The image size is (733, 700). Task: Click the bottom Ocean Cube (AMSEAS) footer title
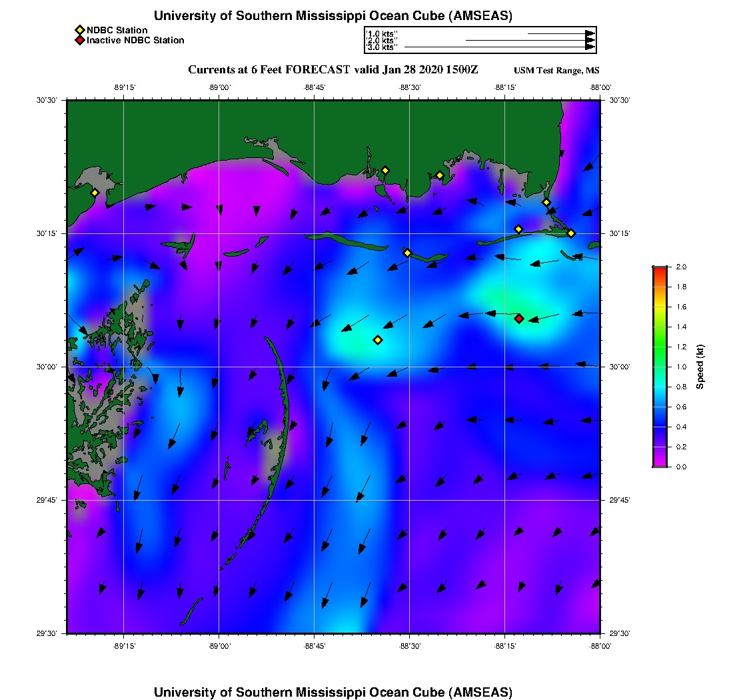click(333, 692)
